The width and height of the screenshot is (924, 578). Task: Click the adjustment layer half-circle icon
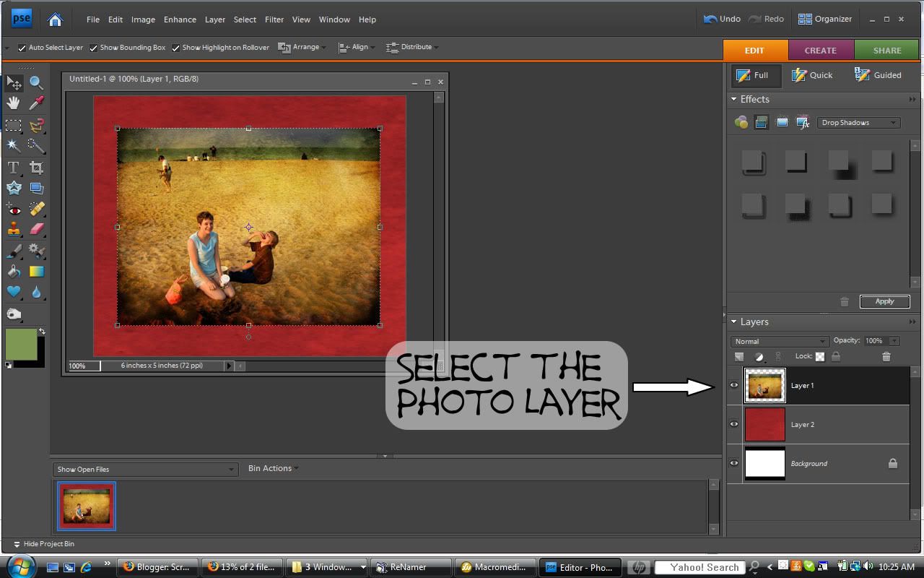coord(759,357)
